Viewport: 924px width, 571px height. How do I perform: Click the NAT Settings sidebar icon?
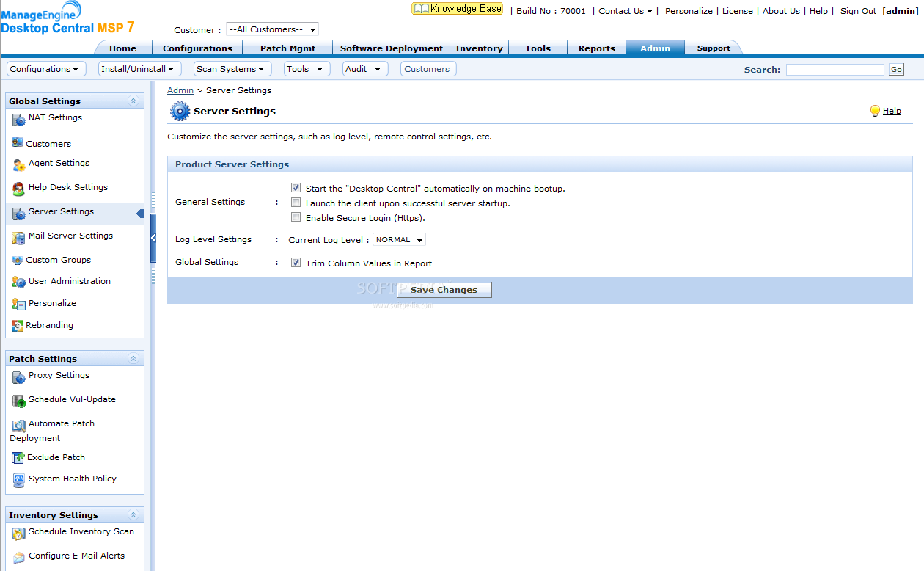point(19,120)
